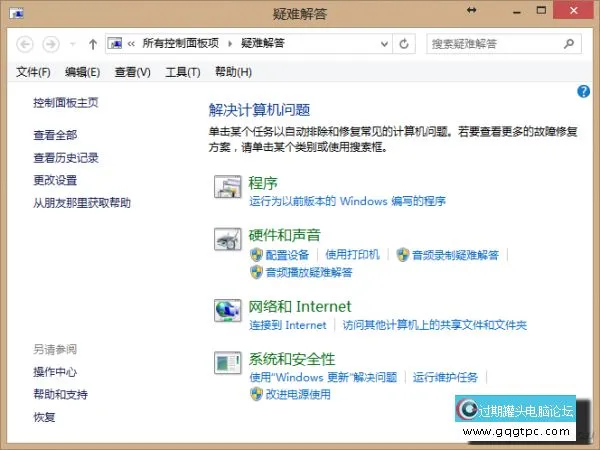The image size is (600, 450).
Task: Open the 系统和安全性 heading link
Action: 292,359
